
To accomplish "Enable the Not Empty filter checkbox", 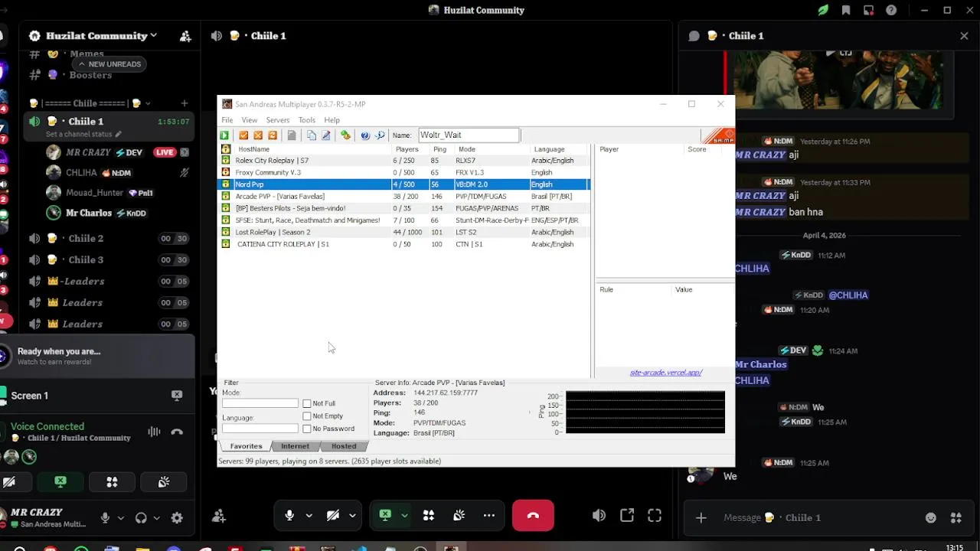I will tap(307, 416).
